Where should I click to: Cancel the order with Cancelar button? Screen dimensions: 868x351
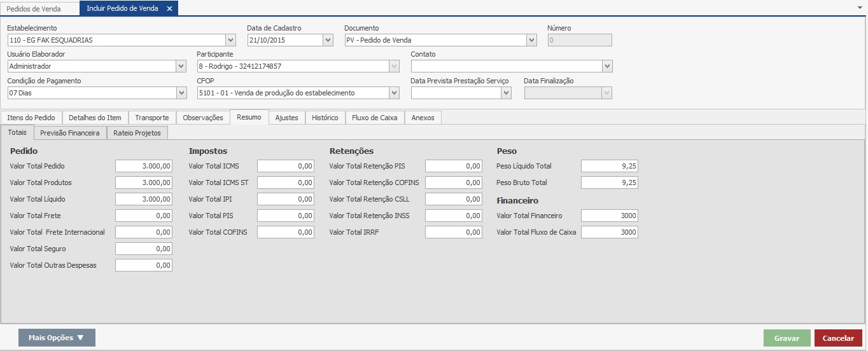tap(839, 338)
